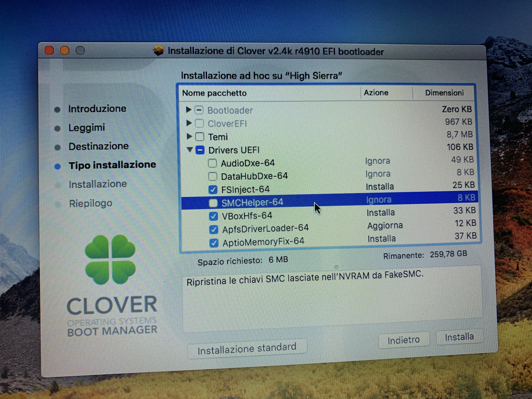Screen dimensions: 532x399
Task: Click the red close window button
Action: pos(49,51)
